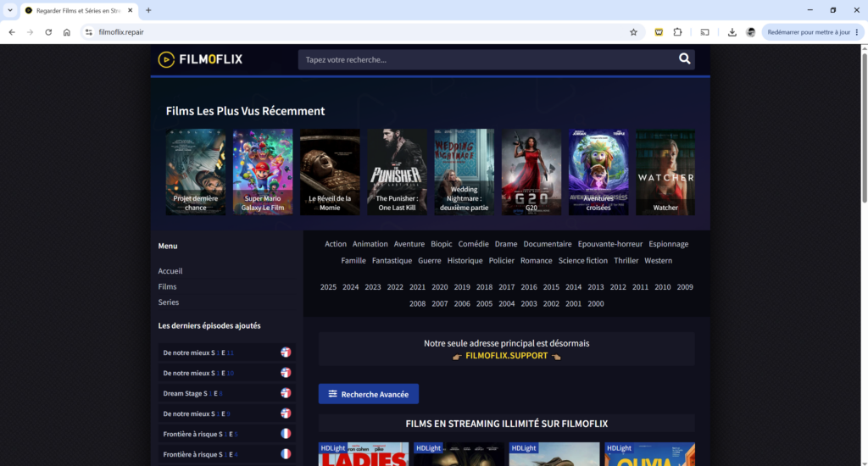View site information icon in address bar
The image size is (868, 466).
[88, 32]
